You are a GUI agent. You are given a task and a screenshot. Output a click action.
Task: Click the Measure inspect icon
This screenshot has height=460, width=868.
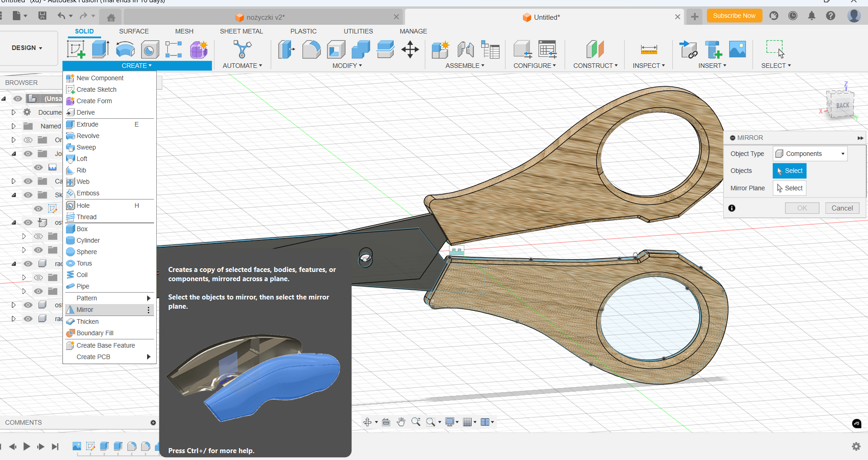pos(649,50)
